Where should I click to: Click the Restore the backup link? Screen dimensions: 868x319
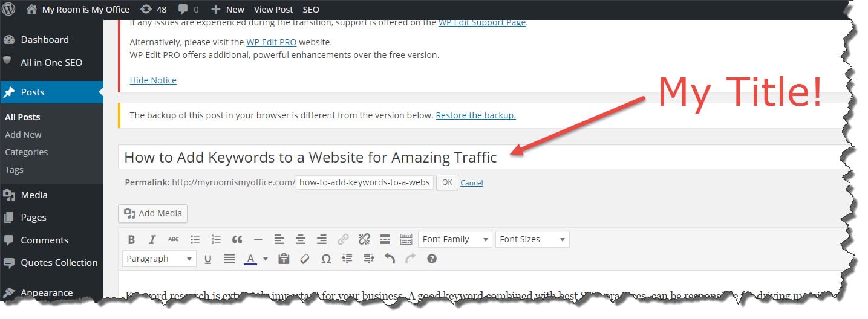(475, 115)
